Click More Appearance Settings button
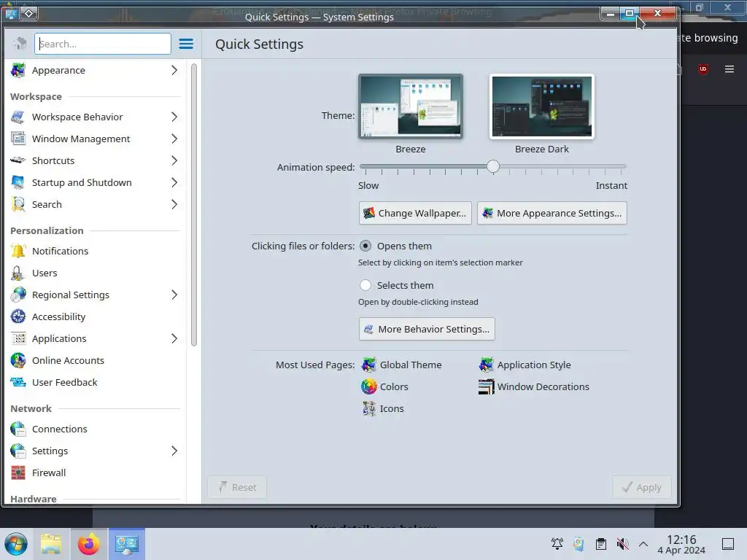This screenshot has width=747, height=560. pyautogui.click(x=552, y=213)
